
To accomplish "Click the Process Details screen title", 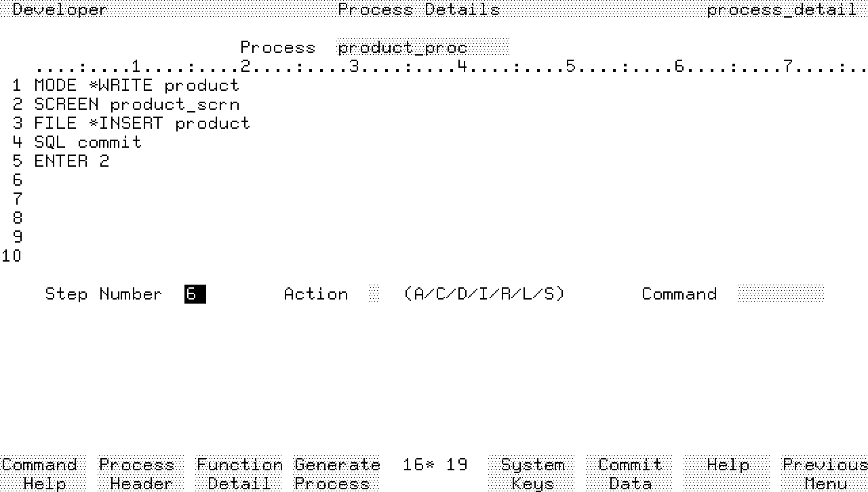I will coord(418,9).
